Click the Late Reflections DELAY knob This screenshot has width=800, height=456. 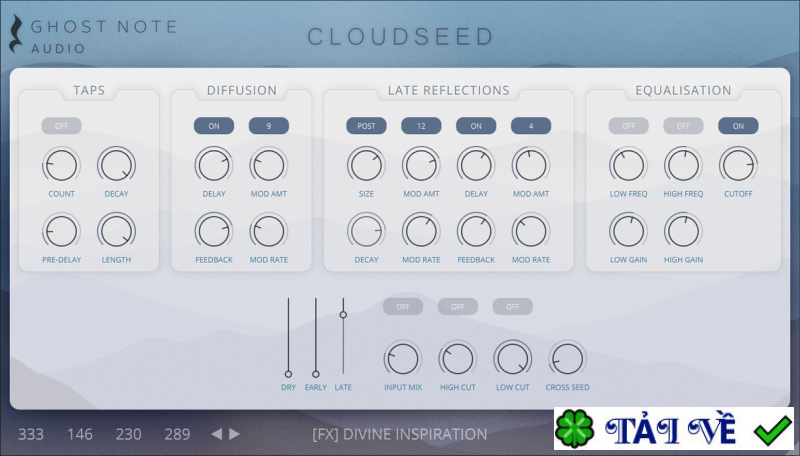[x=476, y=165]
